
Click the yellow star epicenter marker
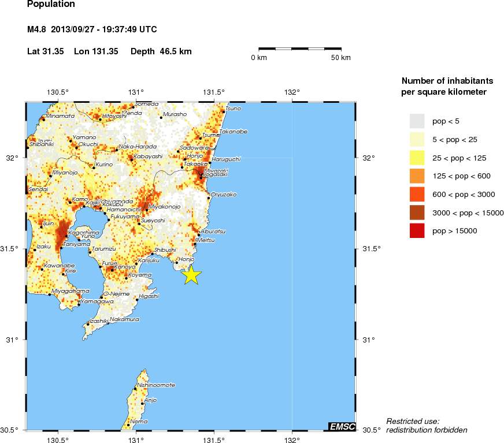[191, 276]
